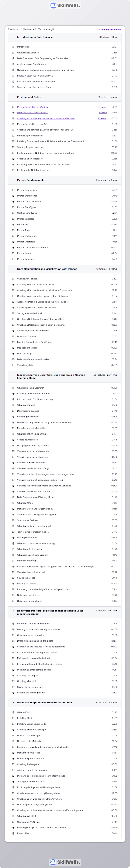
Task: Click the play icon beside Installing Visual Studio Code
Action: [x=13, y=724]
